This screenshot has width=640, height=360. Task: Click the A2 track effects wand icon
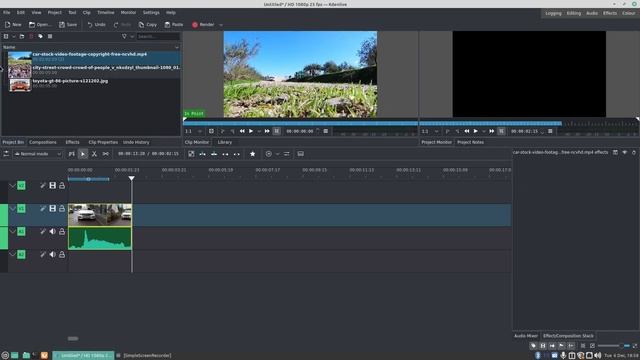43,255
